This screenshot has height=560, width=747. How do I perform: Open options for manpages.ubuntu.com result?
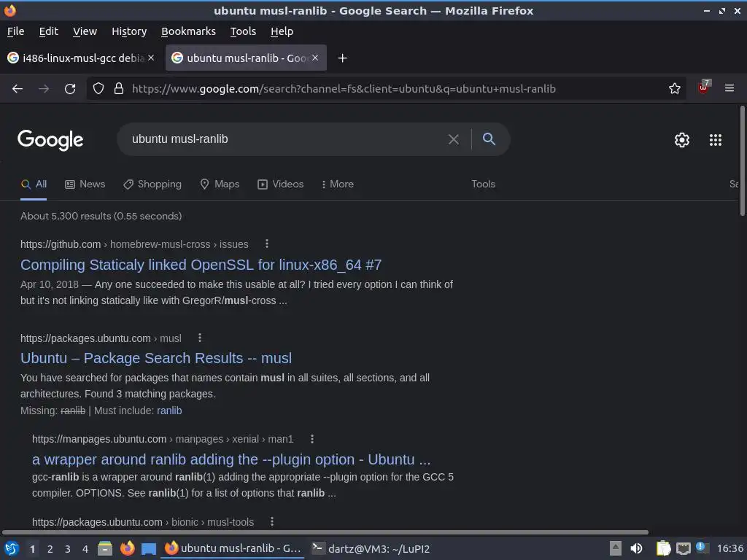[x=312, y=438]
